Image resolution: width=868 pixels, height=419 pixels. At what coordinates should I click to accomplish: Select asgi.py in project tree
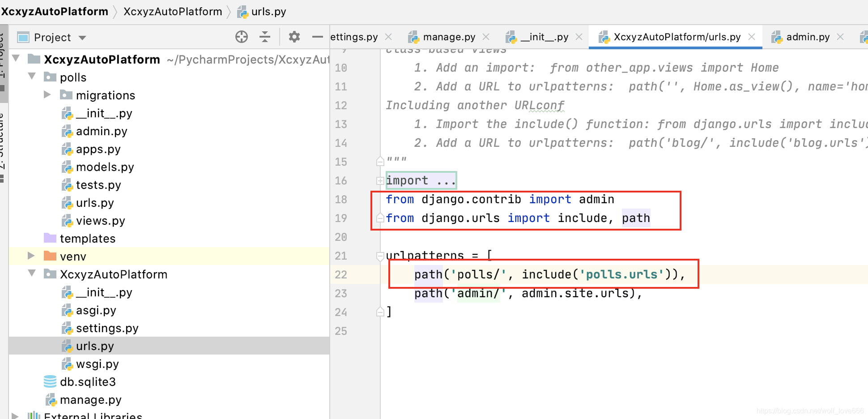point(96,310)
